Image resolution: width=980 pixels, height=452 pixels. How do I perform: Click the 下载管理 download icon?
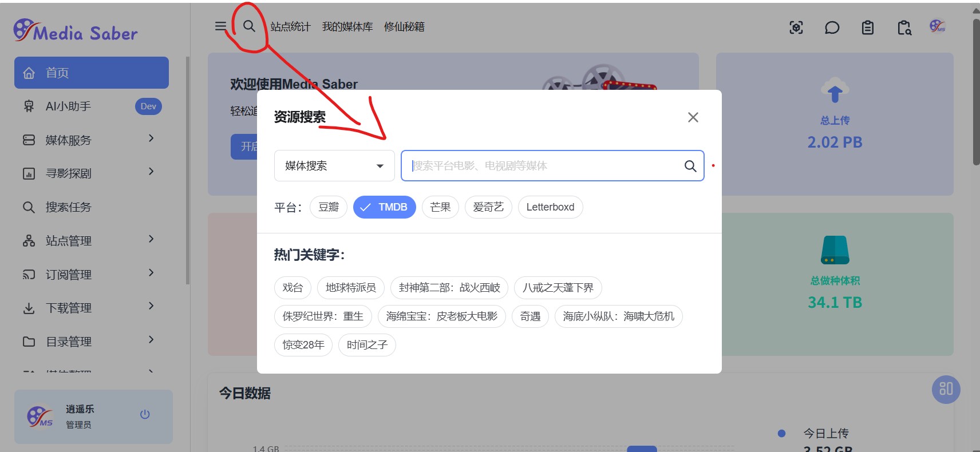[x=29, y=308]
